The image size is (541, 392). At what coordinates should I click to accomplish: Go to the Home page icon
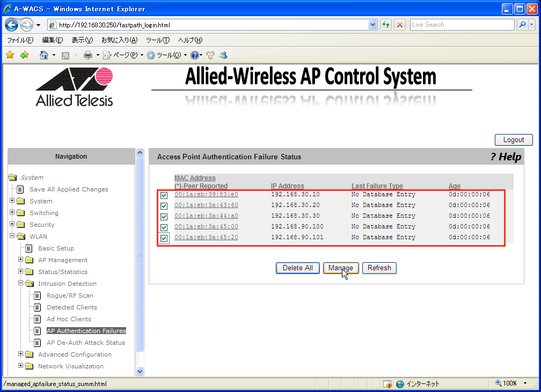click(44, 55)
